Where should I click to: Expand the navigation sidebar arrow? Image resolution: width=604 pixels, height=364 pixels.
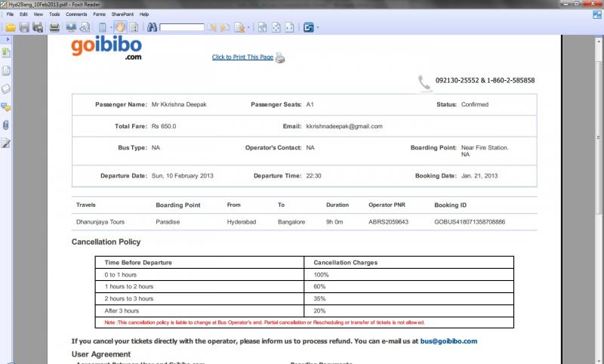tap(8, 39)
